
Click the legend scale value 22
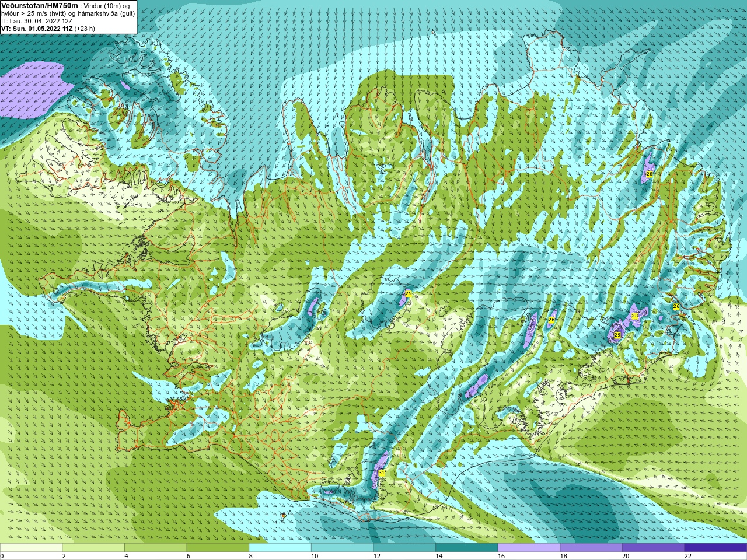tap(688, 556)
